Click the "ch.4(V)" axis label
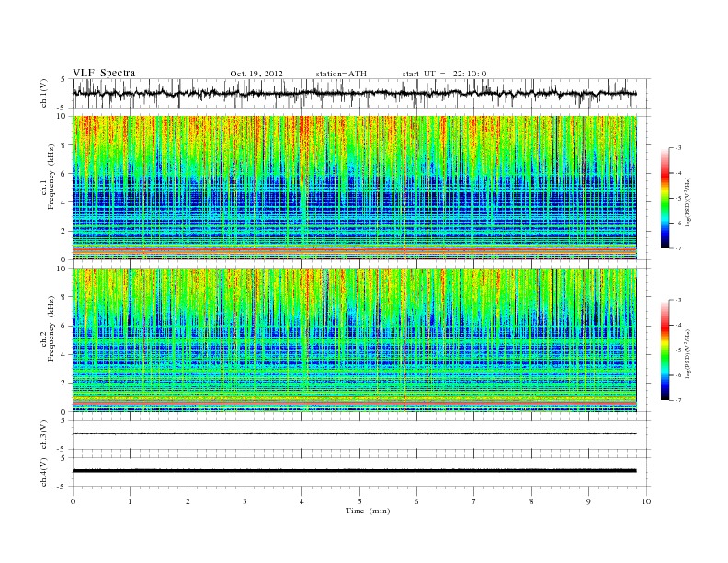The image size is (728, 563). (x=44, y=472)
